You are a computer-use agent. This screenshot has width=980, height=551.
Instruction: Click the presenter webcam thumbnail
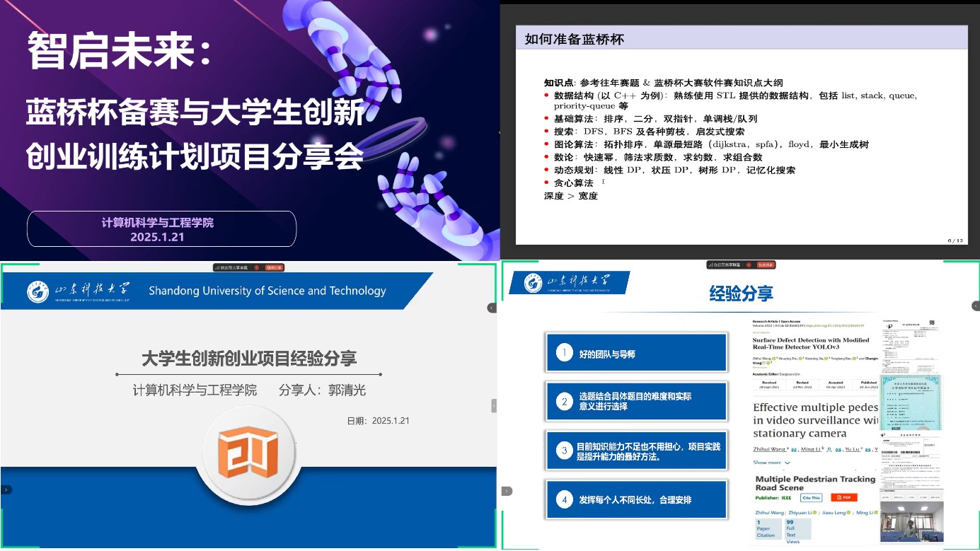pos(911,521)
